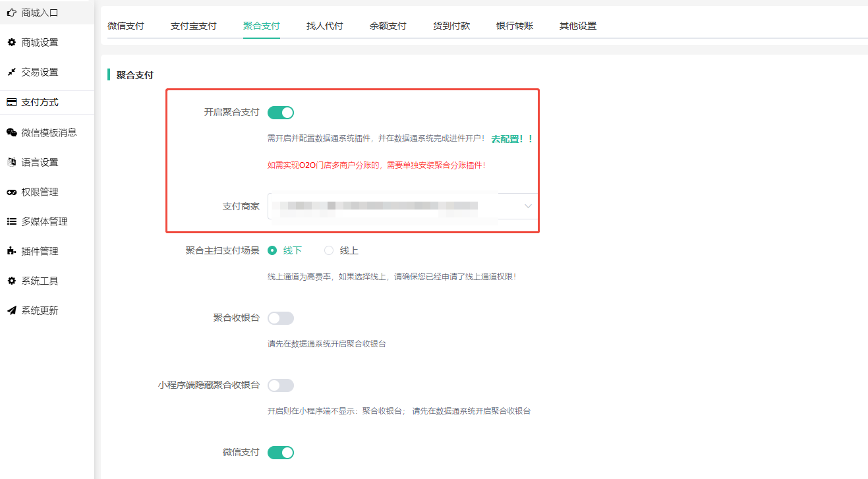Switch to the 微信支付 tab

point(125,26)
